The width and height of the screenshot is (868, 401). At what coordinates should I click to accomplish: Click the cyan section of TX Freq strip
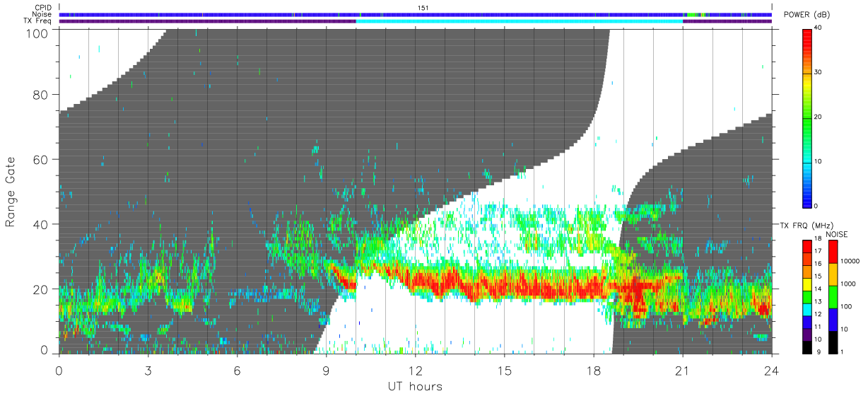click(x=520, y=21)
